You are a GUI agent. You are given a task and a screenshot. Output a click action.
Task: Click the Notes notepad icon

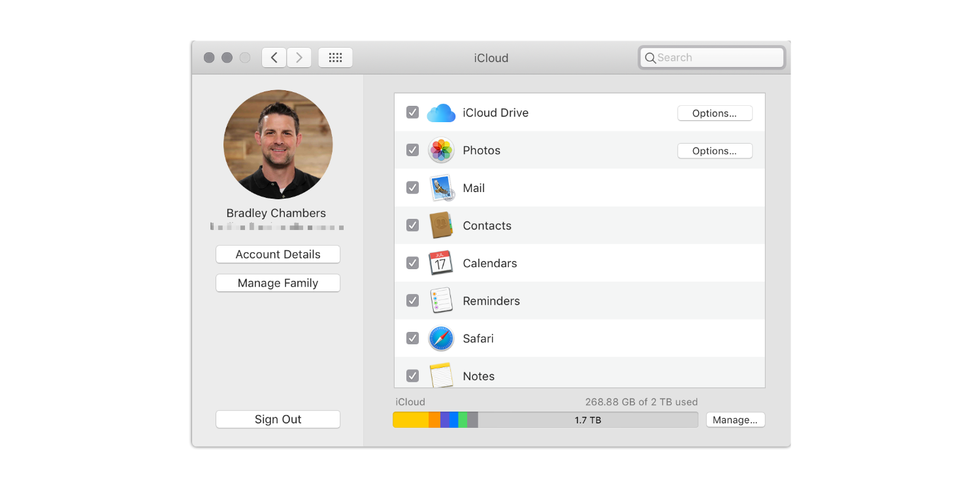[441, 376]
